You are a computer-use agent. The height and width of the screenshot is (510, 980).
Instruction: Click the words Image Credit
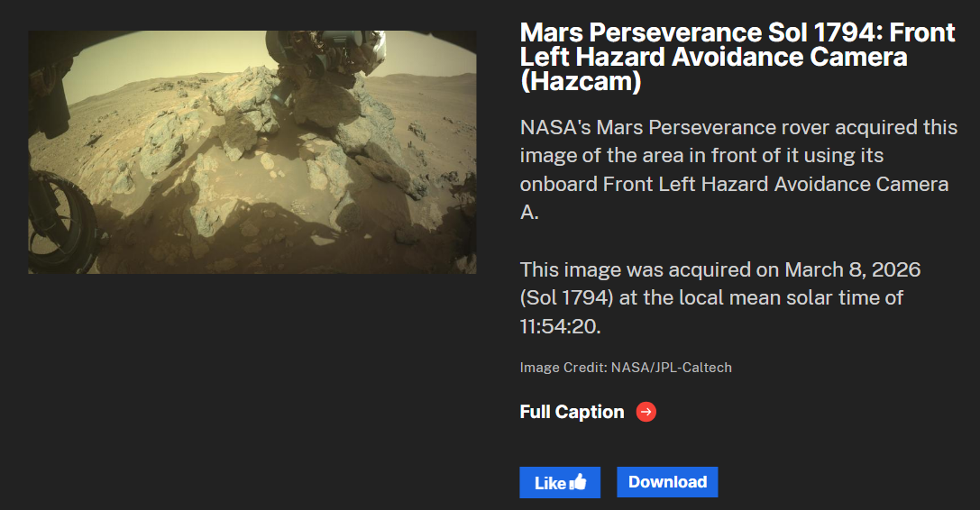563,368
